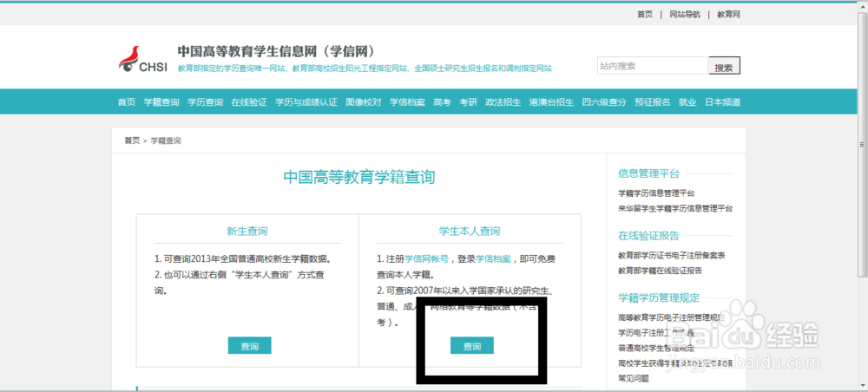Image resolution: width=868 pixels, height=392 pixels.
Task: Click the 新生查询 panel heading
Action: (x=247, y=231)
